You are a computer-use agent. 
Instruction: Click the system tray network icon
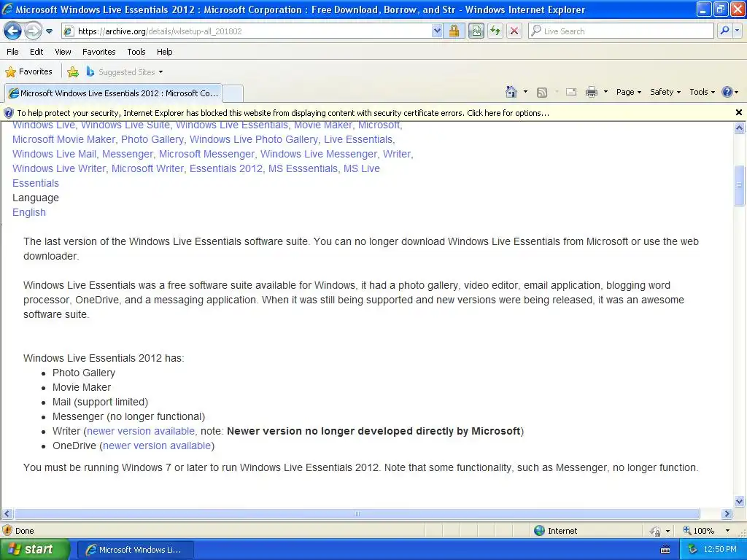(x=693, y=550)
